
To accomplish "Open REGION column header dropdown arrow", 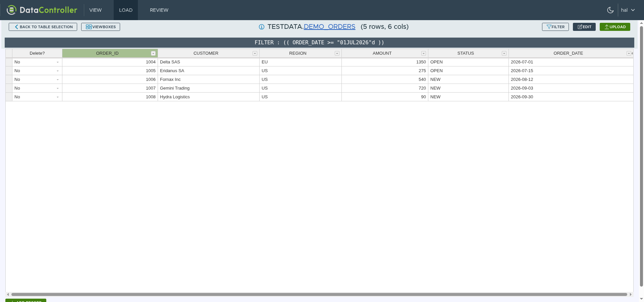I will 337,53.
